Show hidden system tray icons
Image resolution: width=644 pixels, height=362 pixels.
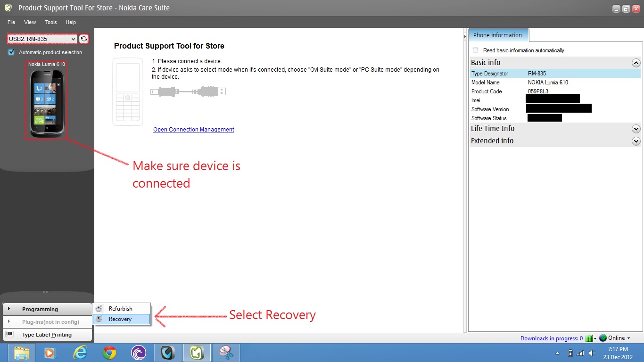click(558, 353)
